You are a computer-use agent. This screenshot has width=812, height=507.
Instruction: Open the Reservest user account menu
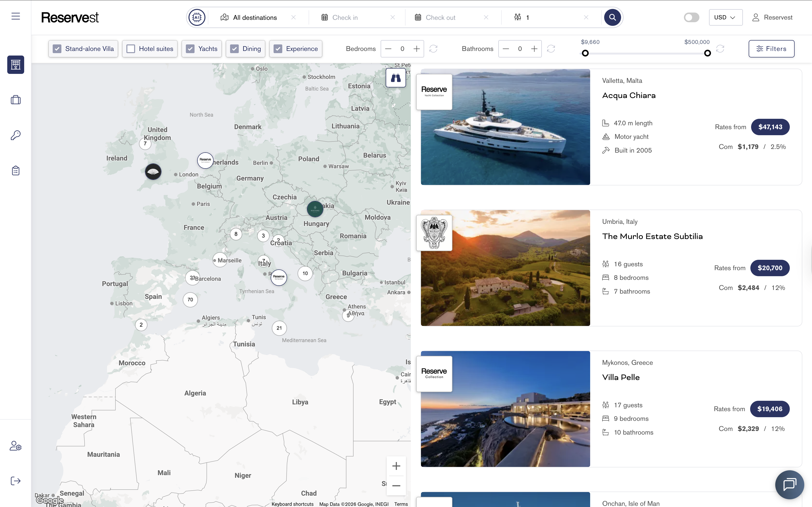[772, 17]
